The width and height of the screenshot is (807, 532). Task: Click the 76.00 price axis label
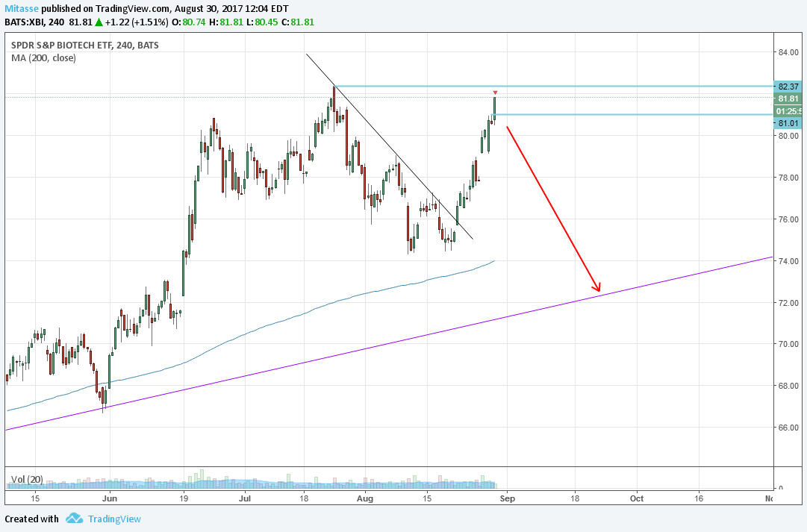point(788,219)
